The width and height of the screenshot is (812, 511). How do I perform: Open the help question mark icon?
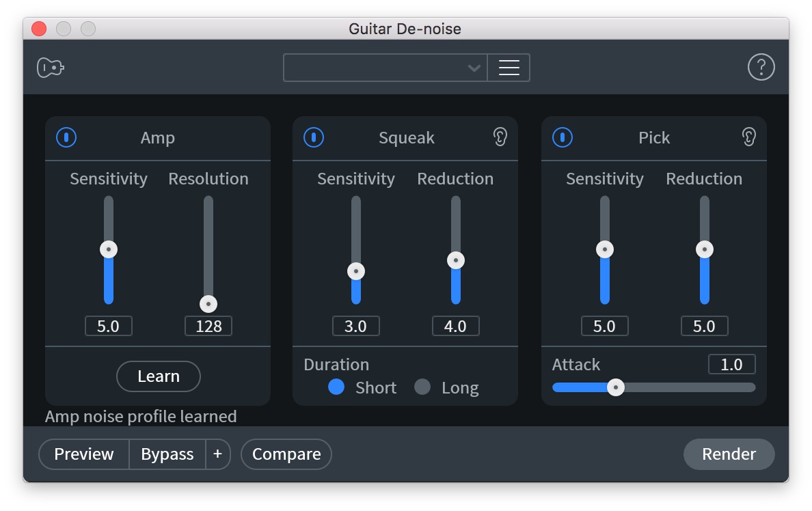point(761,68)
